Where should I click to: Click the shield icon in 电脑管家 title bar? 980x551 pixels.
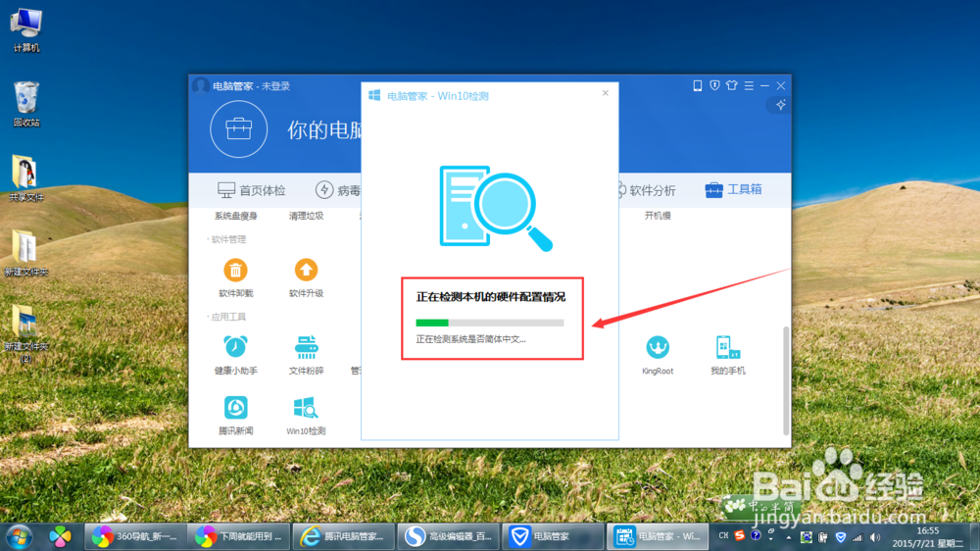tap(714, 85)
